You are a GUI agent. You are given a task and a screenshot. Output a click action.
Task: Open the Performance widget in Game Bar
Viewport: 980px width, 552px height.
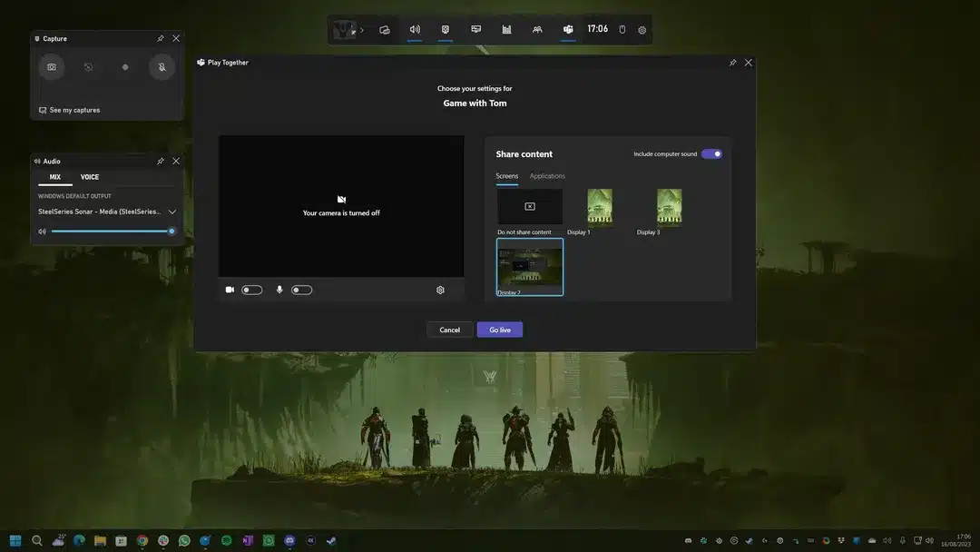click(x=475, y=29)
